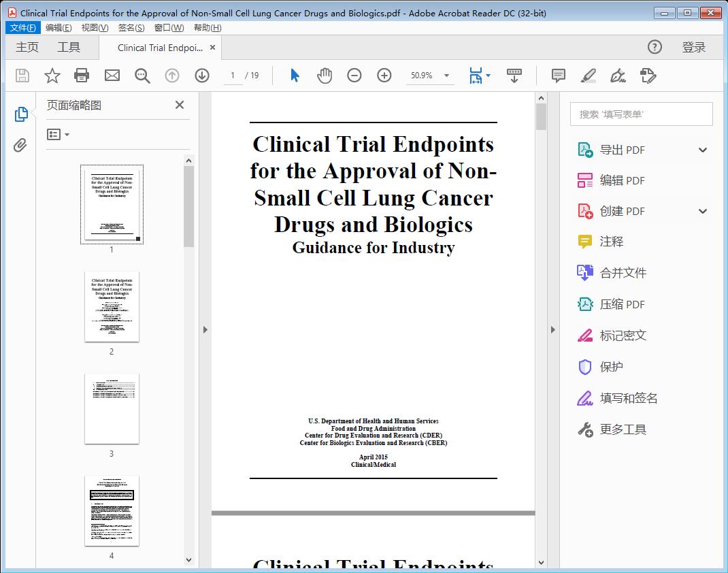Viewport: 728px width, 573px height.
Task: Click the 登录 sign-in button
Action: pos(695,47)
